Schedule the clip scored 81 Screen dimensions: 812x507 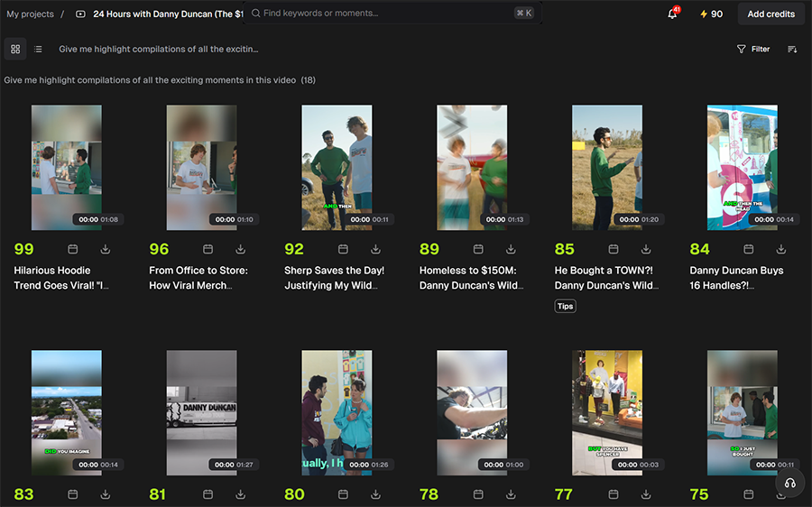208,494
